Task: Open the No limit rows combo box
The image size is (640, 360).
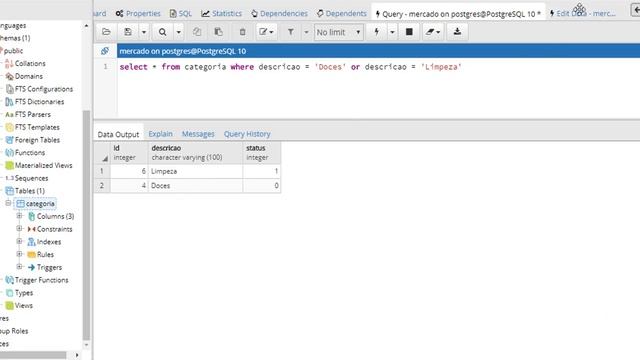Action: coord(338,32)
